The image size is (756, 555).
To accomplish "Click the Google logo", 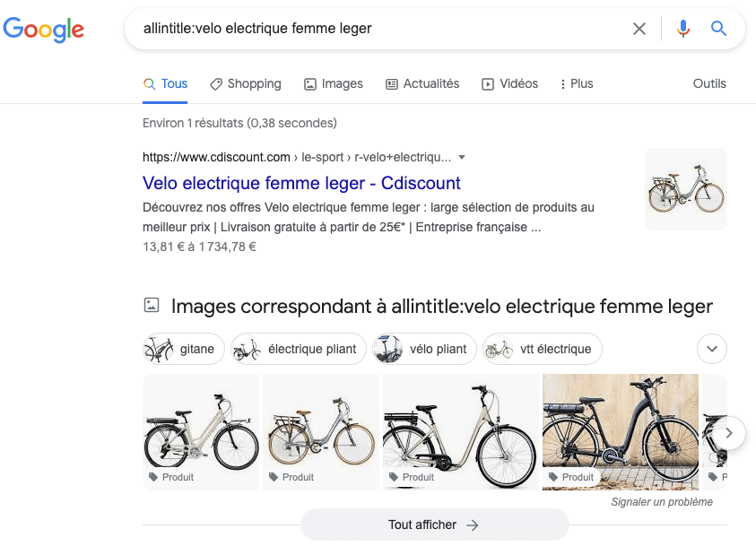I will coord(44,29).
